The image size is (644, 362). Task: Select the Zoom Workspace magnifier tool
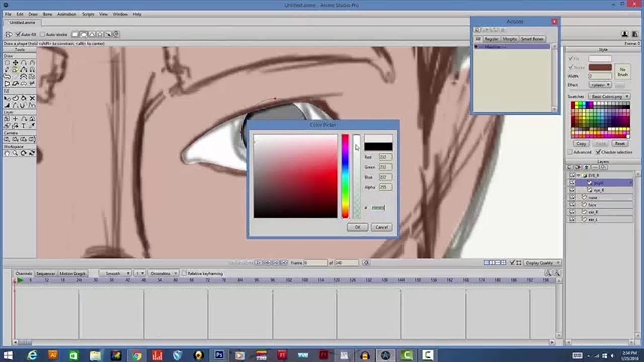coord(16,153)
